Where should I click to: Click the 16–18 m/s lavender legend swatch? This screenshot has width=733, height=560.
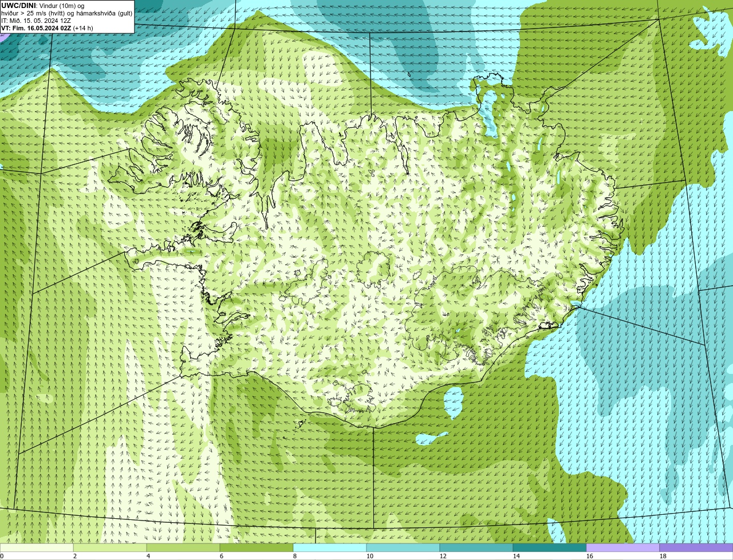tap(623, 548)
